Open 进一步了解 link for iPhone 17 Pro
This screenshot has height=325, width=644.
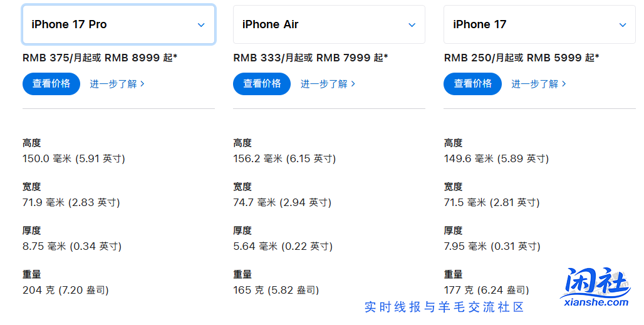point(117,84)
